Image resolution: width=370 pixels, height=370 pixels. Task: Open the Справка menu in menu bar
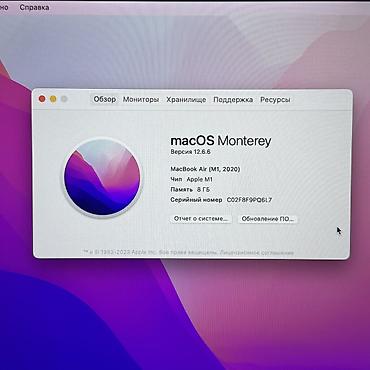coord(34,7)
